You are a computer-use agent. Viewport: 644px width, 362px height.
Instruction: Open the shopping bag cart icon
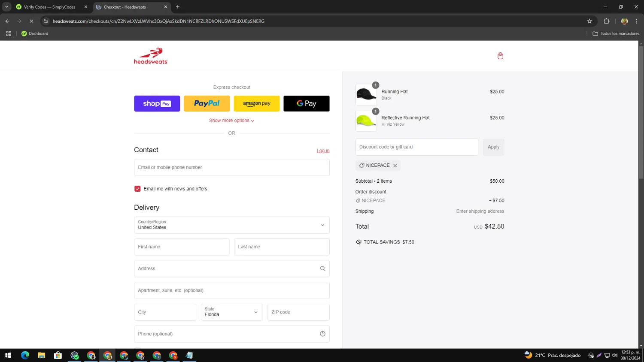[x=500, y=56]
